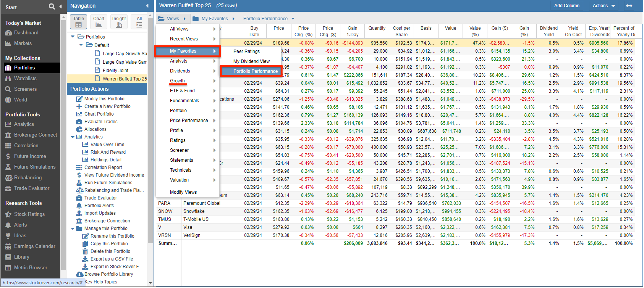644x288 pixels.
Task: Open Recent Views submenu
Action: [188, 39]
